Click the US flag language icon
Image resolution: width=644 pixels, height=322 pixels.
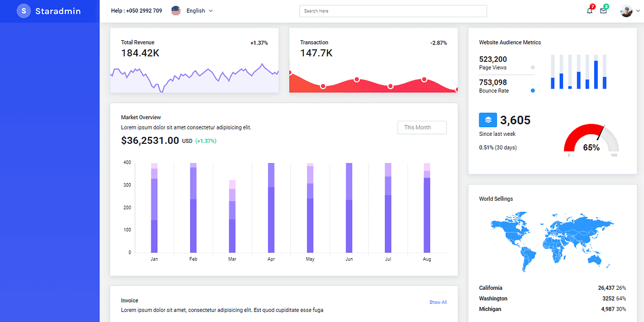[x=175, y=10]
